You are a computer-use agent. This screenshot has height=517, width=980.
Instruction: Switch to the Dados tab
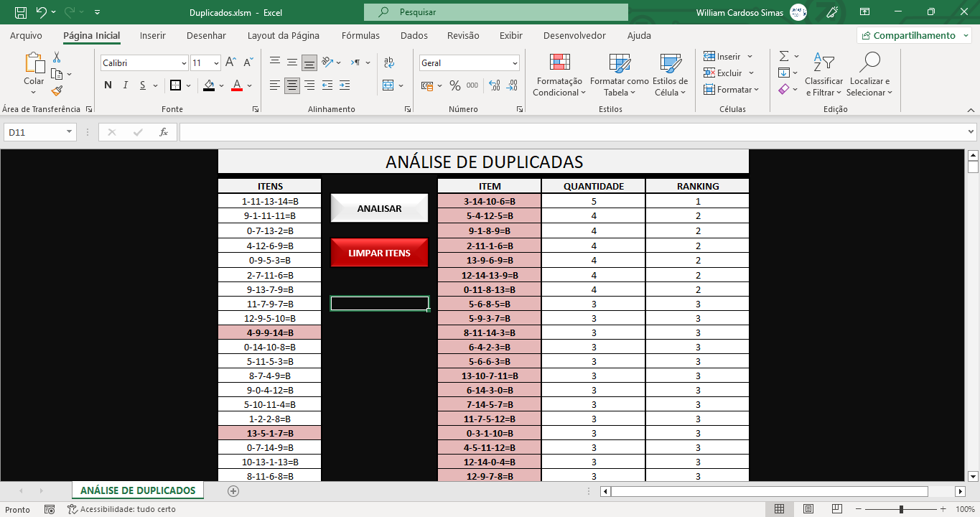coord(414,35)
